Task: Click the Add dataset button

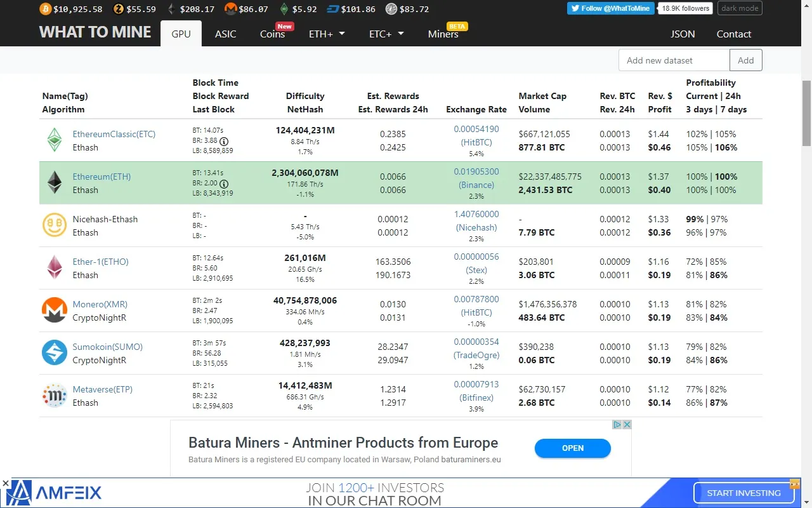Action: pos(746,60)
